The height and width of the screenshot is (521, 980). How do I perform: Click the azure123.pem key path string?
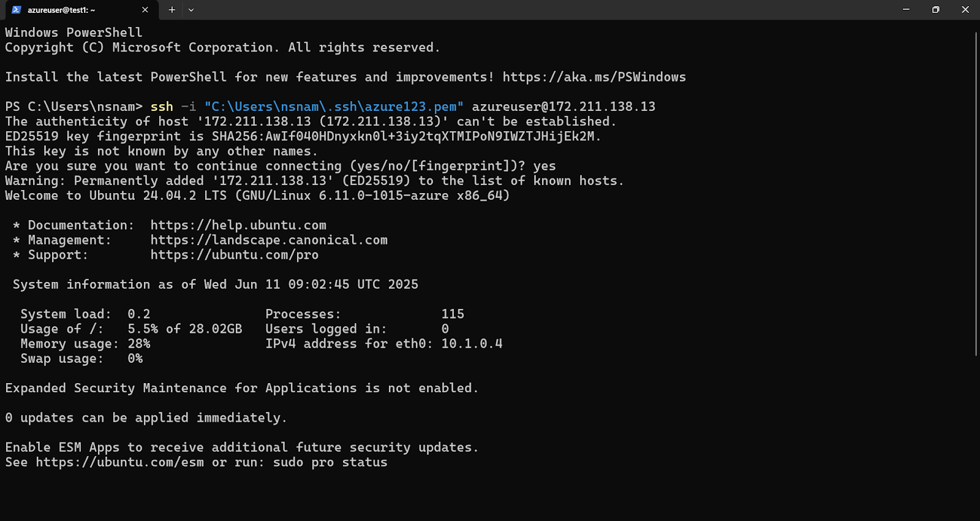click(334, 107)
